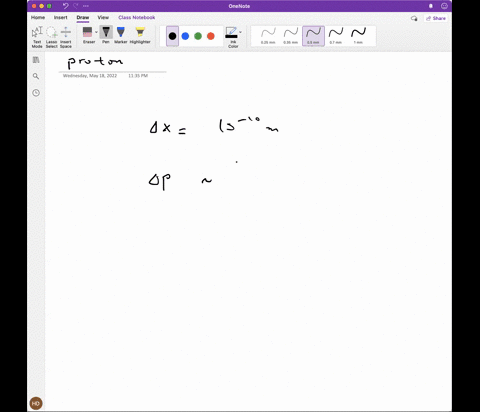Open recent notes clock icon
The image size is (480, 412).
coord(36,93)
